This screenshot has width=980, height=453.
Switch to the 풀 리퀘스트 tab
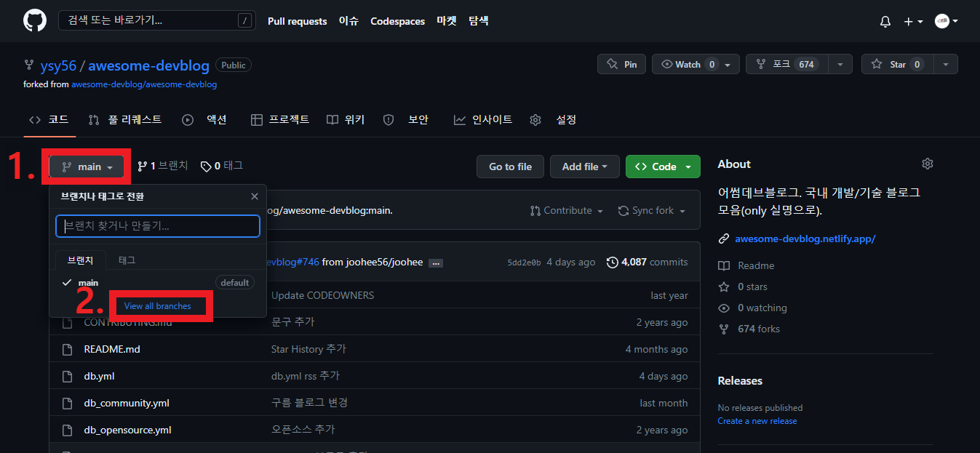tap(124, 119)
